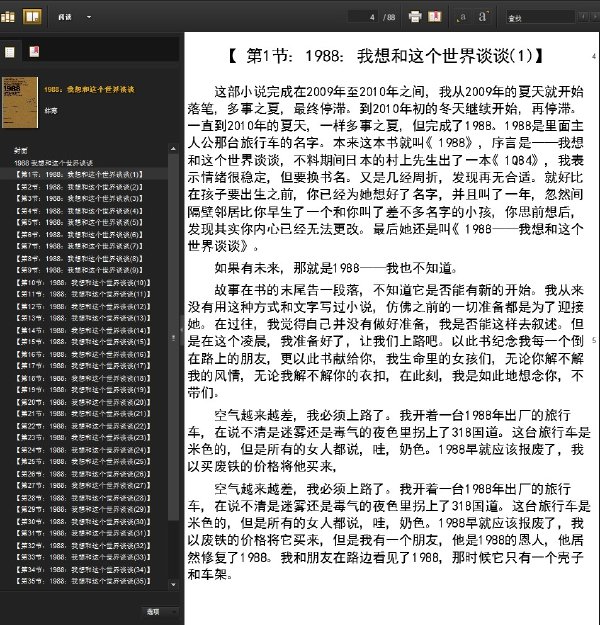Open contents entry 第3节 (3)

(79, 199)
